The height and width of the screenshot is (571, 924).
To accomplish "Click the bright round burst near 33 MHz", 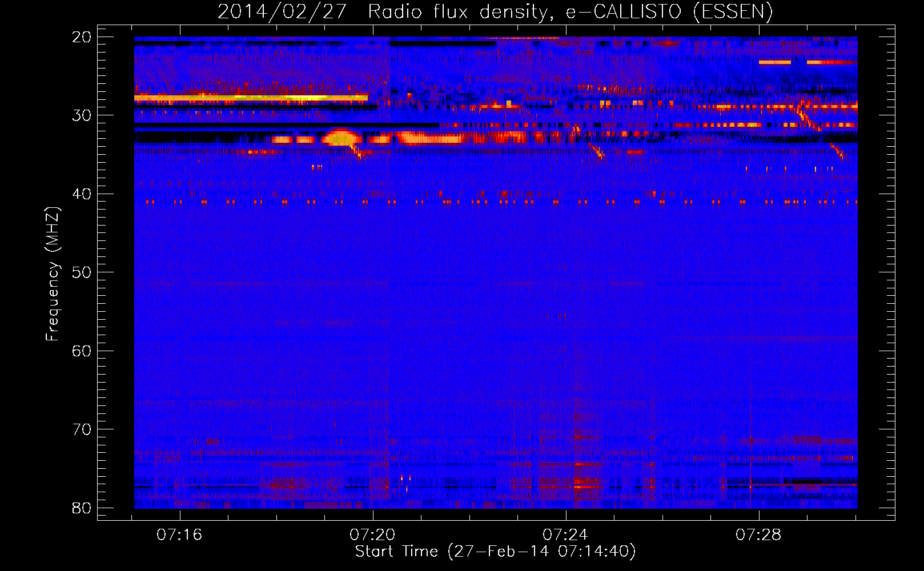I will point(340,138).
